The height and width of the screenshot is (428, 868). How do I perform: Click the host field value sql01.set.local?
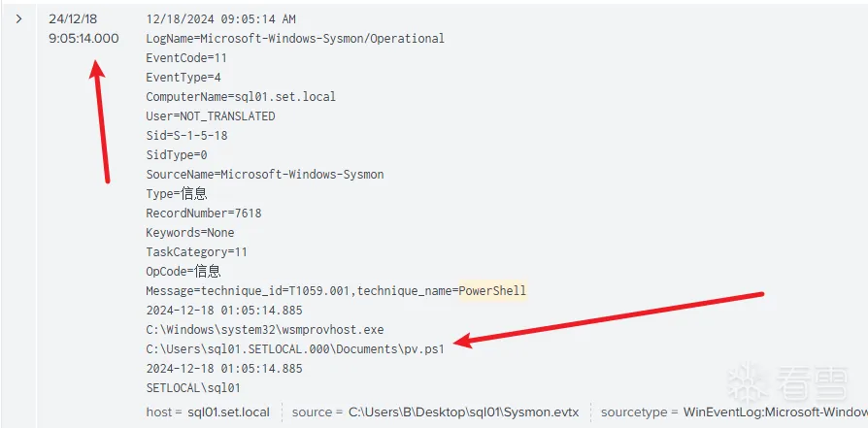[x=228, y=412]
